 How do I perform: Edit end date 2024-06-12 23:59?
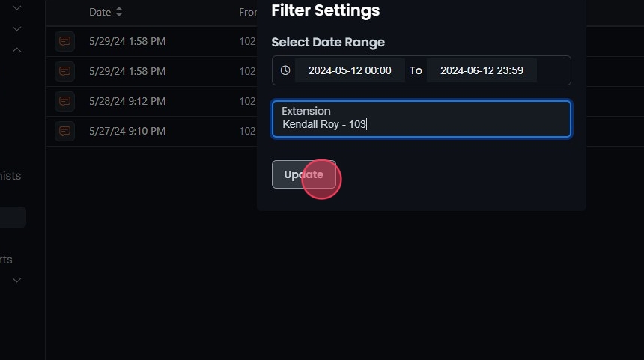click(482, 70)
